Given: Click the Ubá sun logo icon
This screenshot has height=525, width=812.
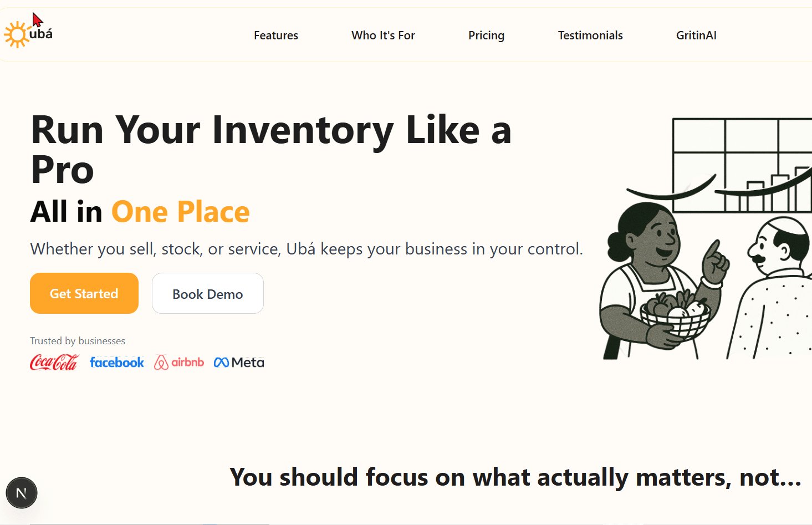Looking at the screenshot, I should [x=17, y=35].
